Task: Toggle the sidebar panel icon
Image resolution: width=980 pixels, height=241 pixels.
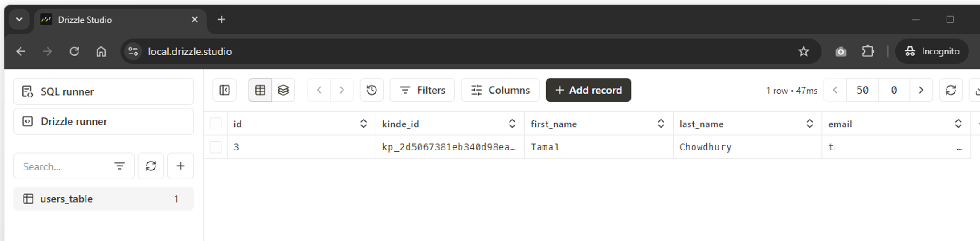Action: [225, 90]
